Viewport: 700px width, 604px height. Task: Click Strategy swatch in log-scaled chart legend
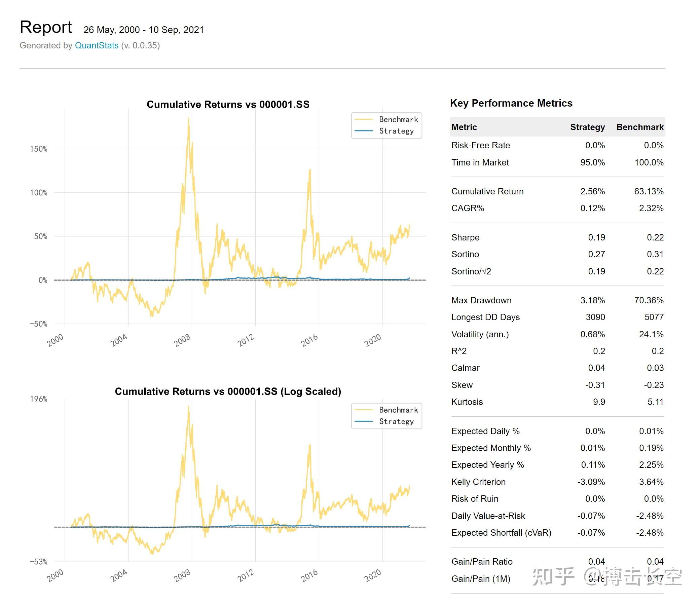(x=364, y=421)
